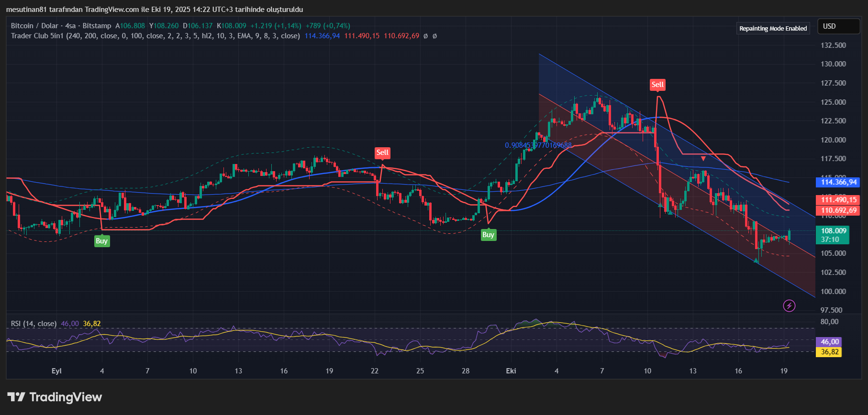The width and height of the screenshot is (868, 415).
Task: Click the red 110.692,69 price label
Action: (838, 210)
